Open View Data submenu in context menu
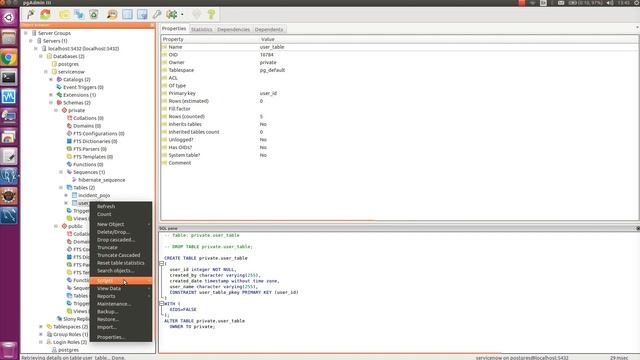The image size is (640, 360). [121, 289]
